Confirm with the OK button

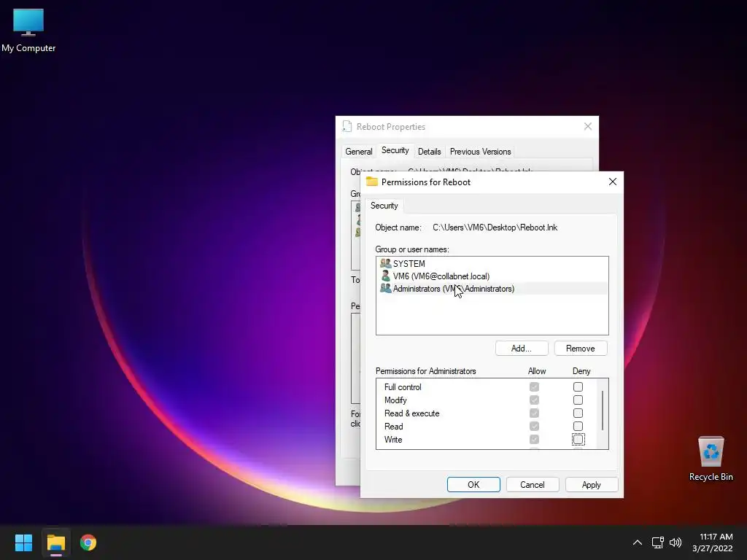click(x=473, y=484)
